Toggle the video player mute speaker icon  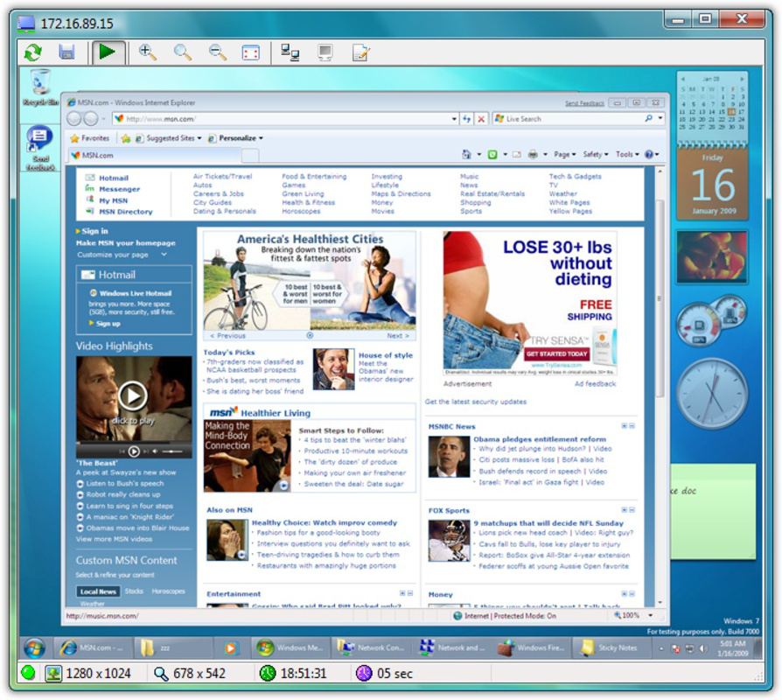pyautogui.click(x=155, y=451)
